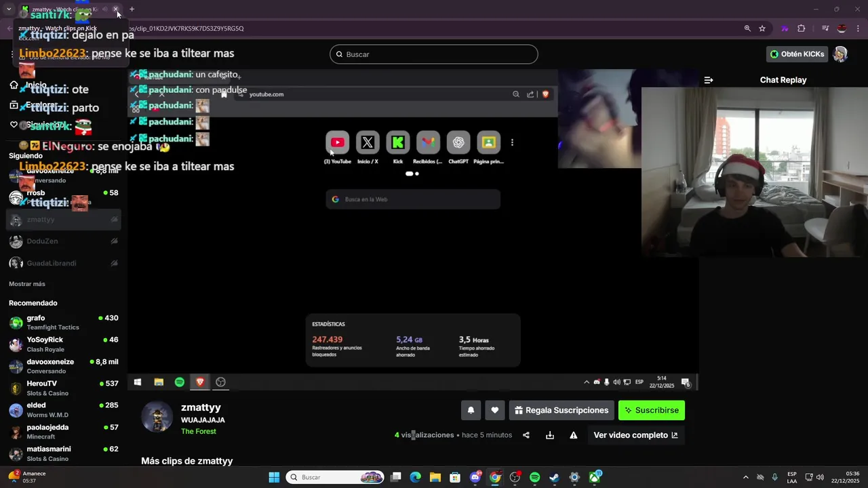
Task: Switch to Chrome on the taskbar
Action: click(x=495, y=477)
